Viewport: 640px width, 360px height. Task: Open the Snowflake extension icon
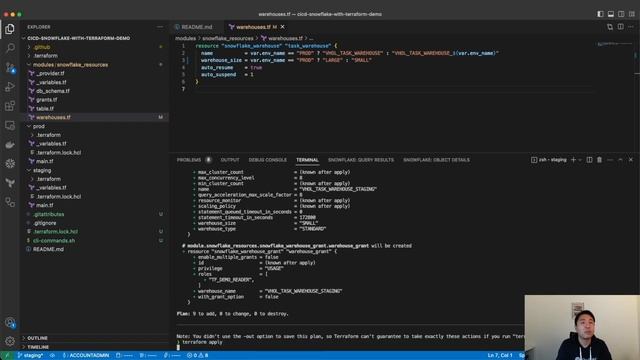point(10,164)
